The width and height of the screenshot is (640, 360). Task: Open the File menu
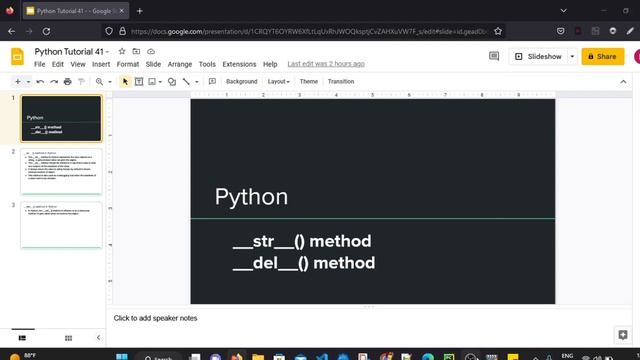point(40,64)
